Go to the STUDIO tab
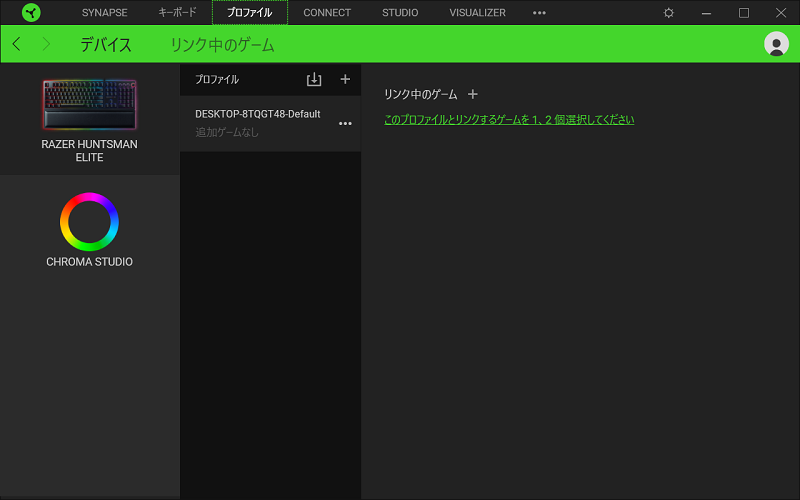This screenshot has width=800, height=500. click(x=400, y=12)
